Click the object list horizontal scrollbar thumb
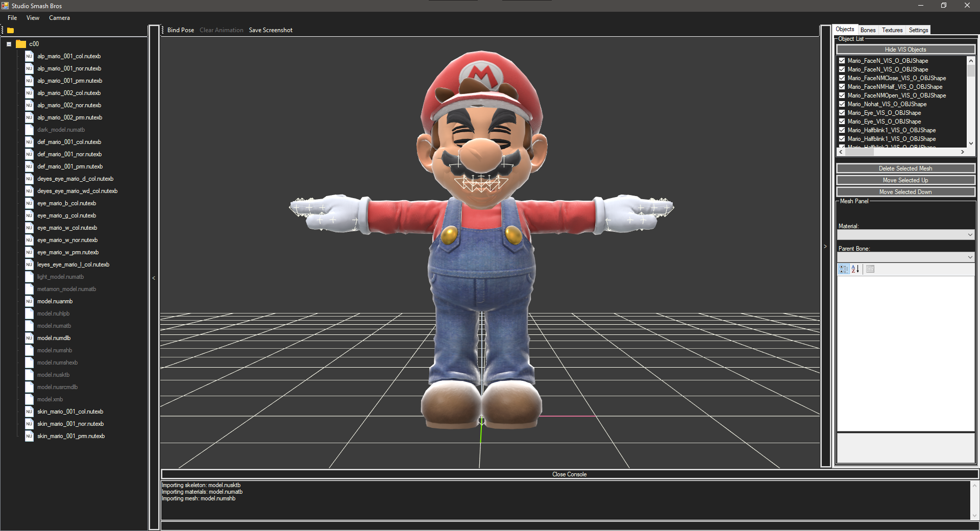980x531 pixels. coord(860,152)
